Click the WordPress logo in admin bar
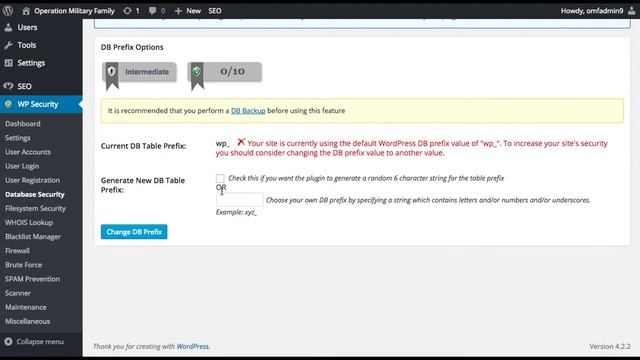The height and width of the screenshot is (360, 640). 8,11
